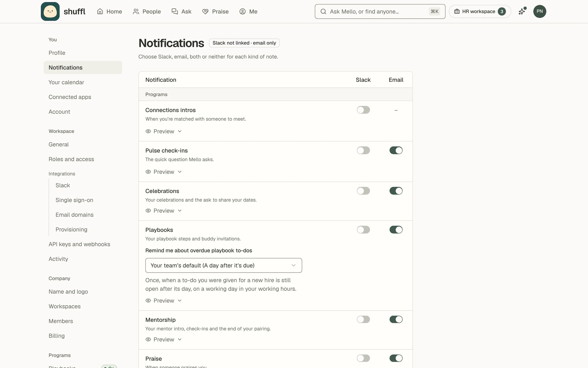Open Connected apps settings
588x368 pixels.
[83, 97]
